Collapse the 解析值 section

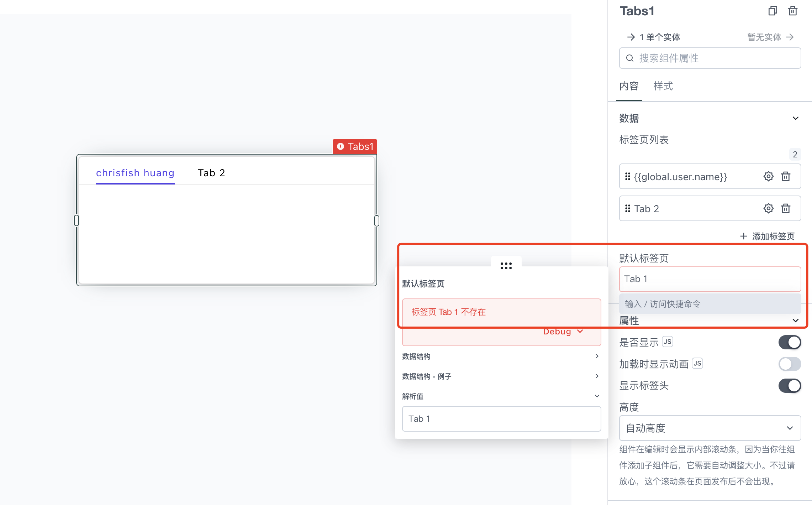click(x=501, y=396)
